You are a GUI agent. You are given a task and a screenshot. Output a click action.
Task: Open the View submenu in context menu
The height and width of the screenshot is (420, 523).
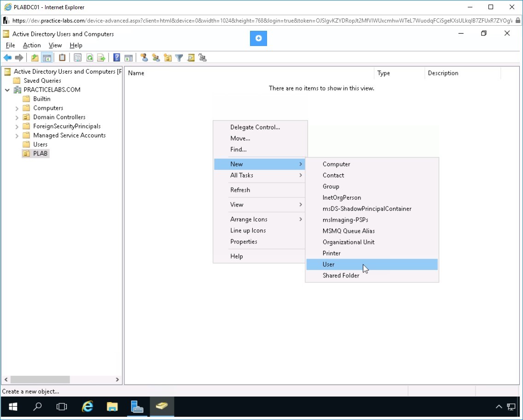(x=260, y=205)
